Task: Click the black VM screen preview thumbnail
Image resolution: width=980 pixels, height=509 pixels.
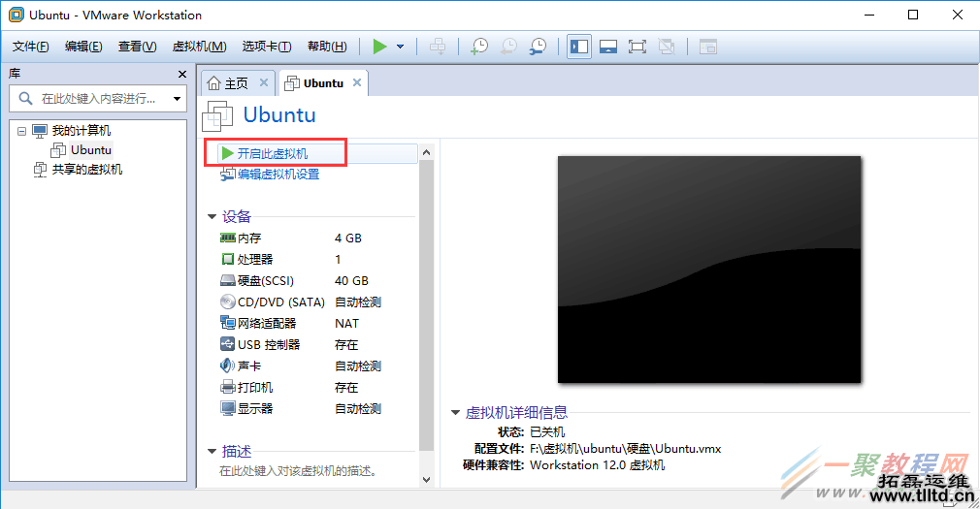Action: [x=709, y=270]
